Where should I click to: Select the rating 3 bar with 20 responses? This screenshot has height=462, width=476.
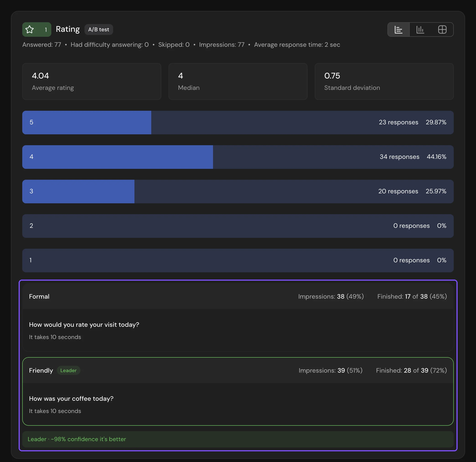(x=238, y=192)
